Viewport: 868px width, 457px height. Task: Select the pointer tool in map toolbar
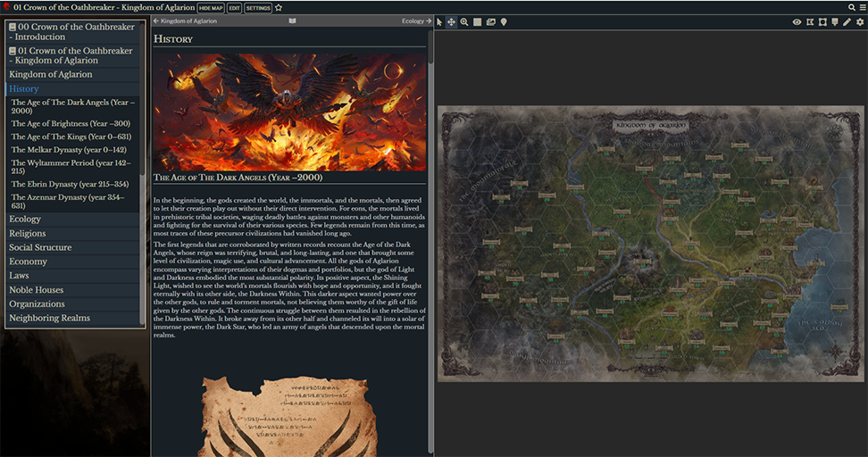tap(439, 21)
